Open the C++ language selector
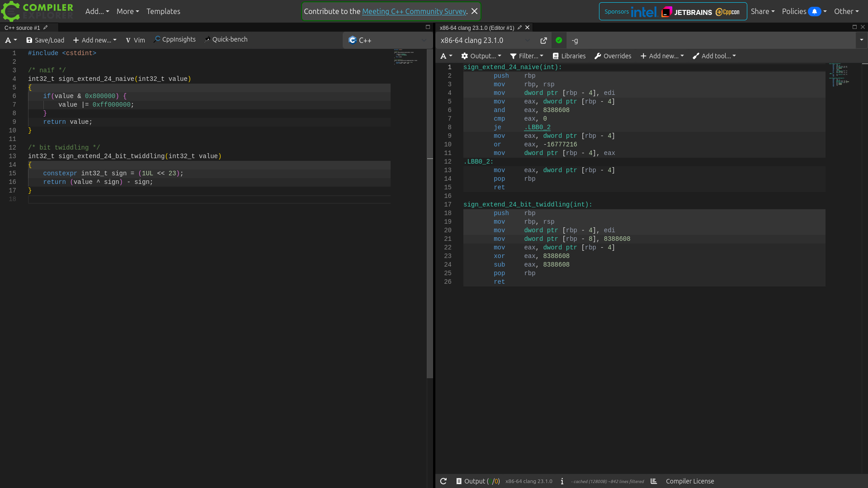This screenshot has height=488, width=868. click(387, 40)
